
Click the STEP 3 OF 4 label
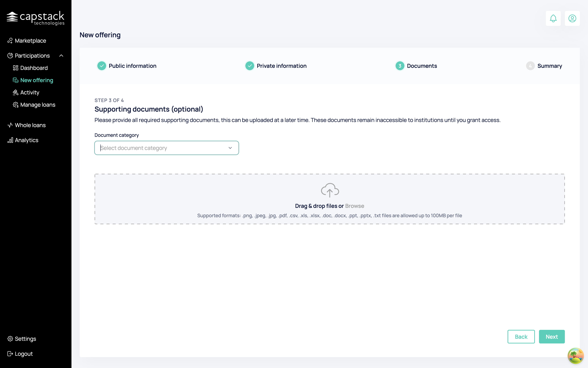(109, 100)
